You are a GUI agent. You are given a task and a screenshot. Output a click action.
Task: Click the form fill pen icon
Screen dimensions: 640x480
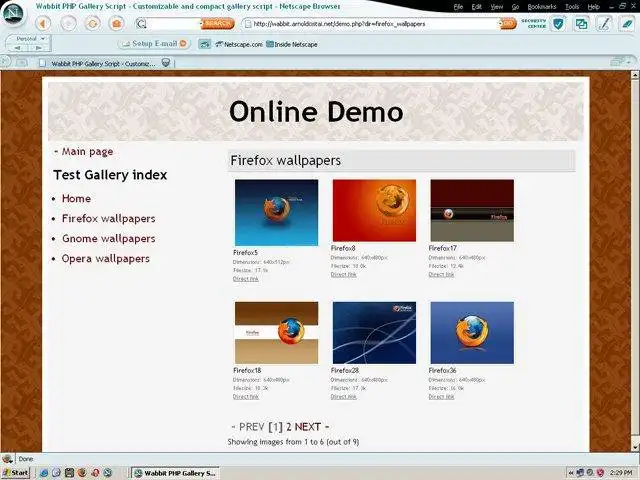point(604,24)
